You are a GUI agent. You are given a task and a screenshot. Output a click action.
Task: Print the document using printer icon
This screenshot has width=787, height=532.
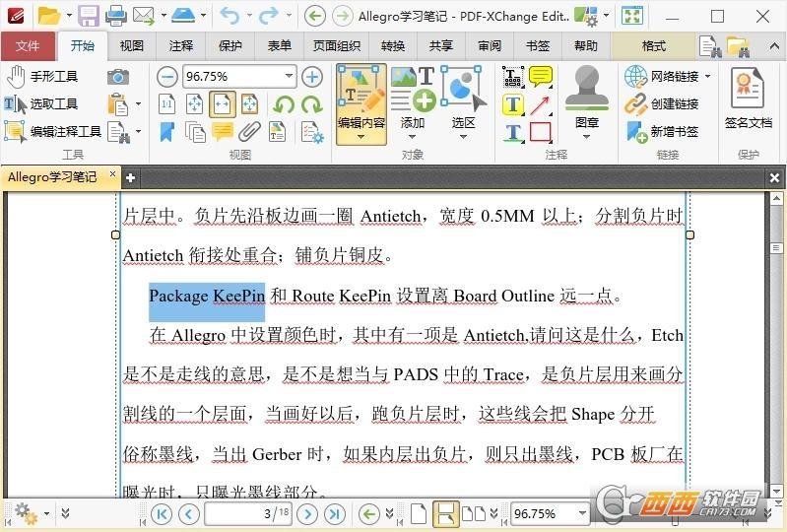[x=116, y=16]
